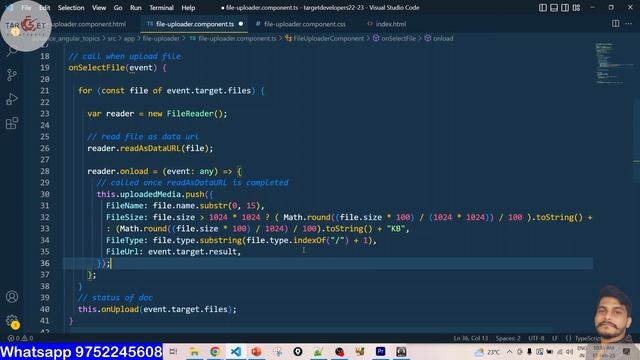Click the weather widget showing 23°C

tap(488, 352)
